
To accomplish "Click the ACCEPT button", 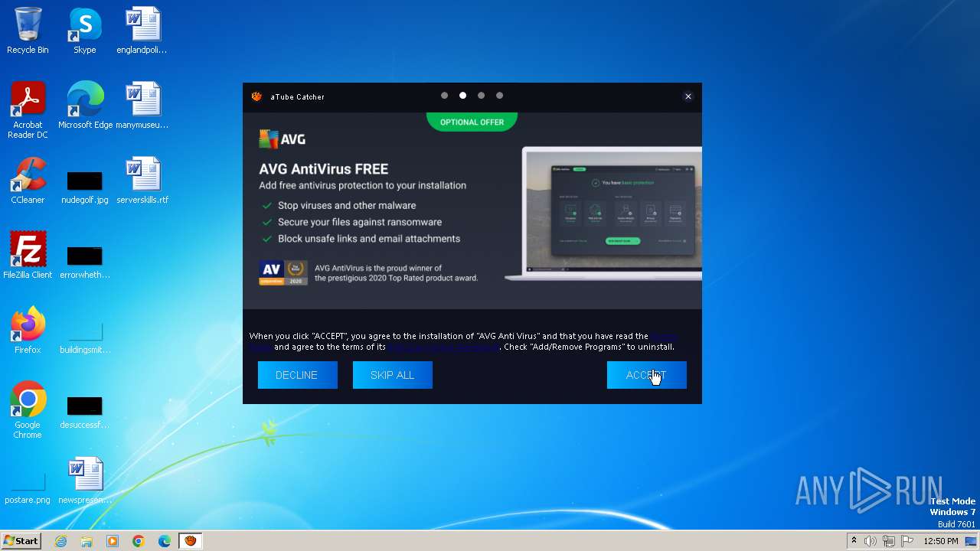I will [x=646, y=375].
